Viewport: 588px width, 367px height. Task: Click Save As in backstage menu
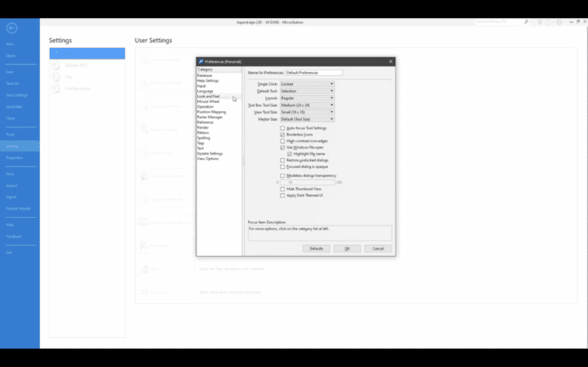pos(13,83)
